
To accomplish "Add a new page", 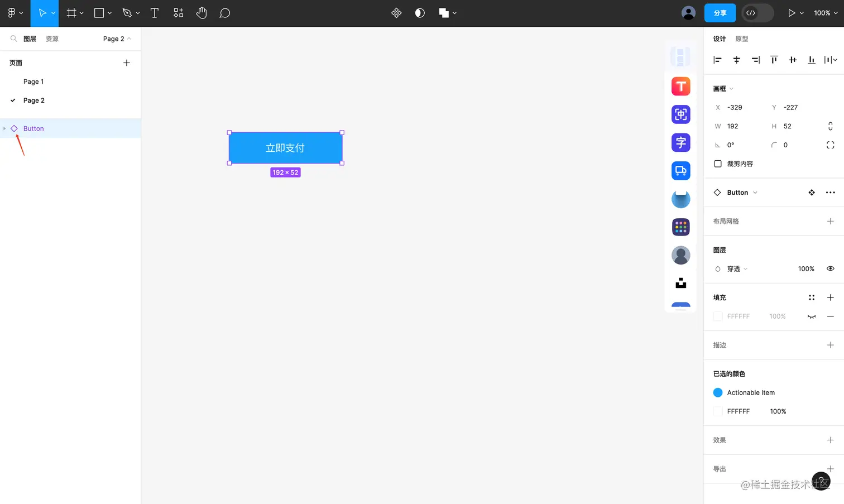I will tap(127, 63).
